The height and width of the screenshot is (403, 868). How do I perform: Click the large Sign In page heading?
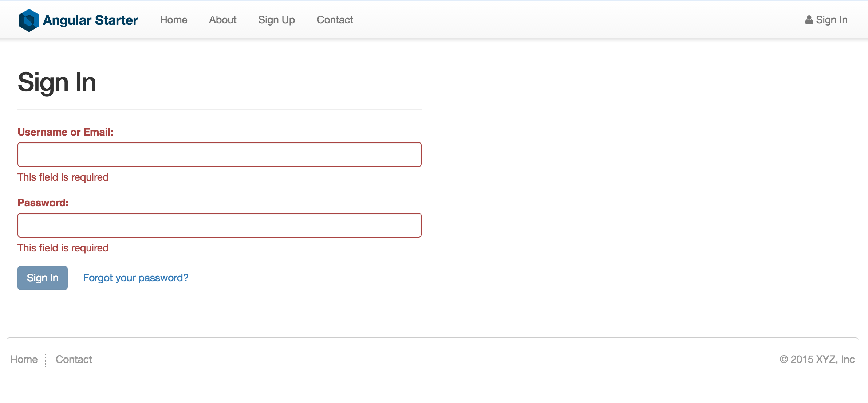(x=57, y=82)
